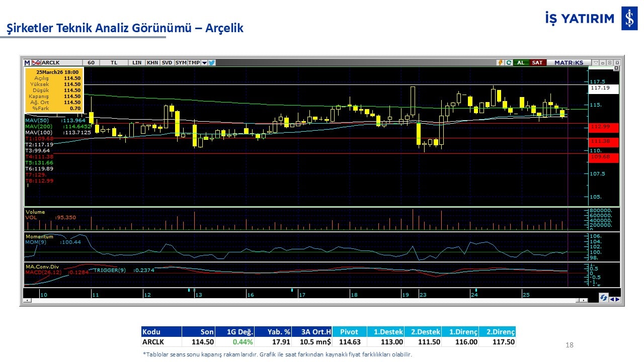
Task: Click the orange lightning bolt icon
Action: point(500,63)
